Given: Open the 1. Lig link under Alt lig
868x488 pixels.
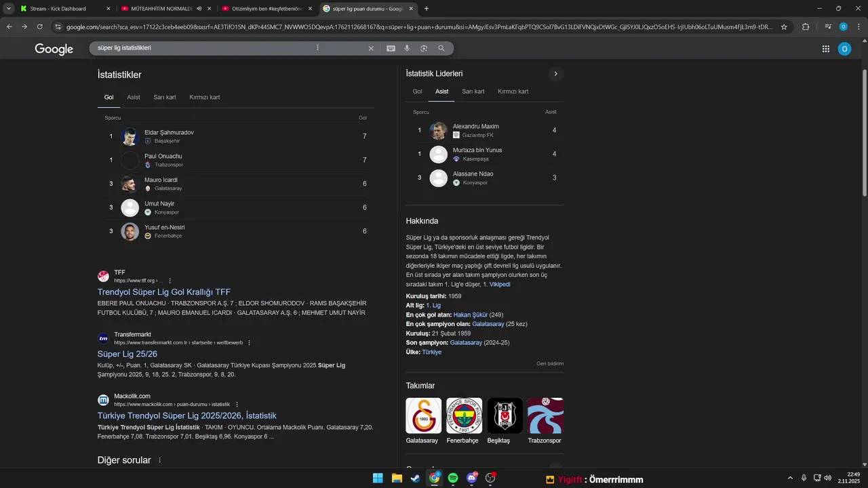Looking at the screenshot, I should tap(433, 306).
